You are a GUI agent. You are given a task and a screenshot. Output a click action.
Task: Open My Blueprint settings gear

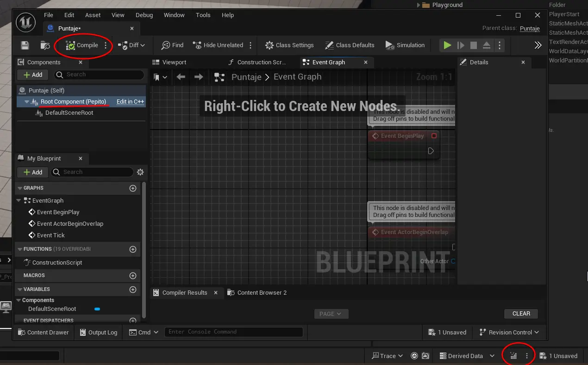pos(140,172)
